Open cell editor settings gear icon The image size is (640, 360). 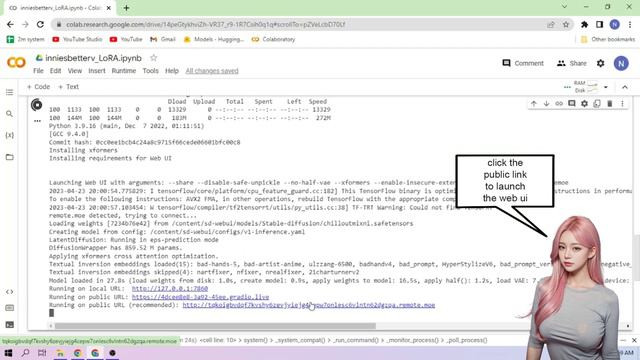pos(584,104)
